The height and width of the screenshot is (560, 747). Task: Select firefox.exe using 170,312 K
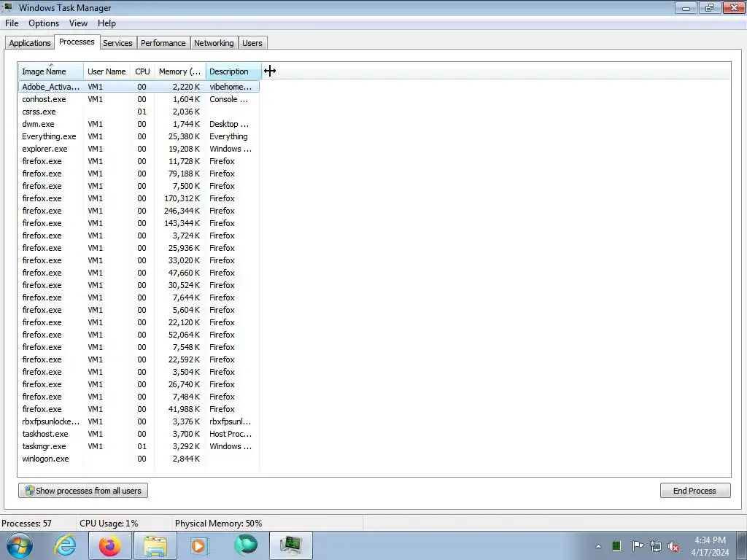pyautogui.click(x=139, y=198)
